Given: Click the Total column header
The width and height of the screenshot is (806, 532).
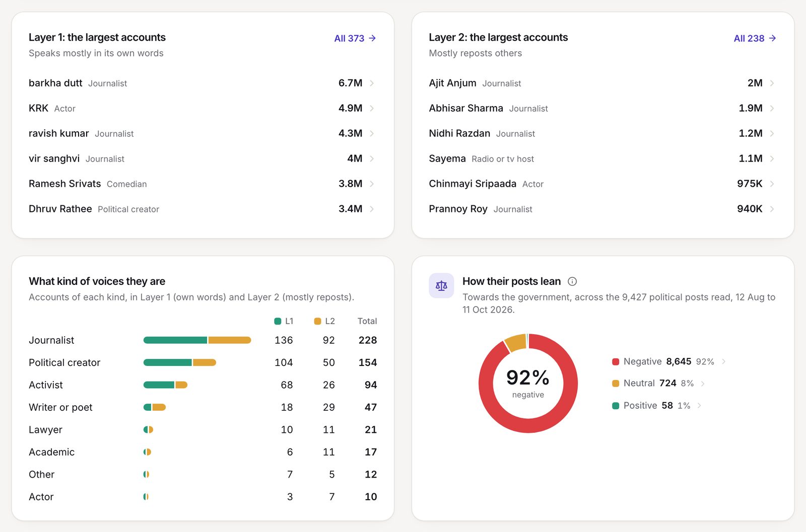Looking at the screenshot, I should pos(367,321).
